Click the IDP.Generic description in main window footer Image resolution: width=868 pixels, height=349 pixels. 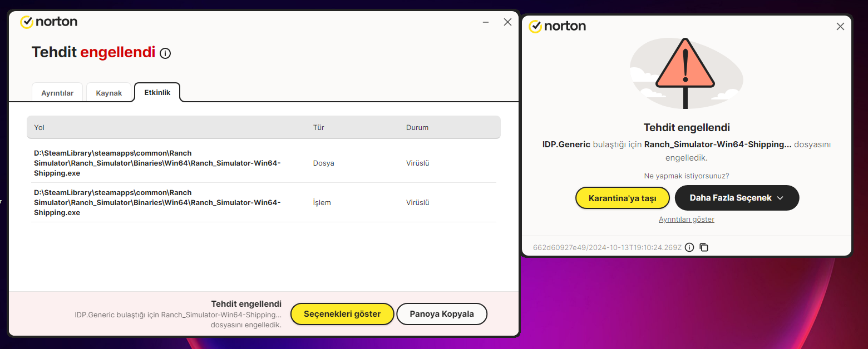[x=178, y=320]
